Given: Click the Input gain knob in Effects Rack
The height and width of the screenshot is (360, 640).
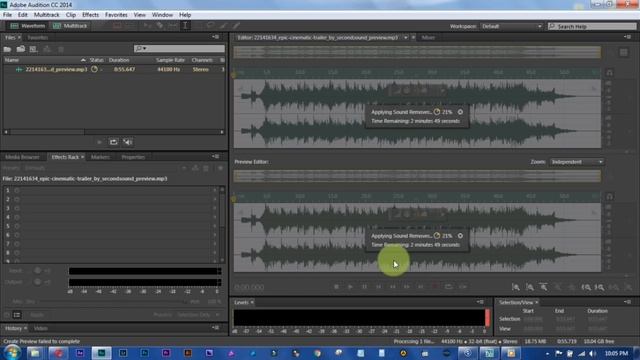Looking at the screenshot, I should [x=37, y=271].
